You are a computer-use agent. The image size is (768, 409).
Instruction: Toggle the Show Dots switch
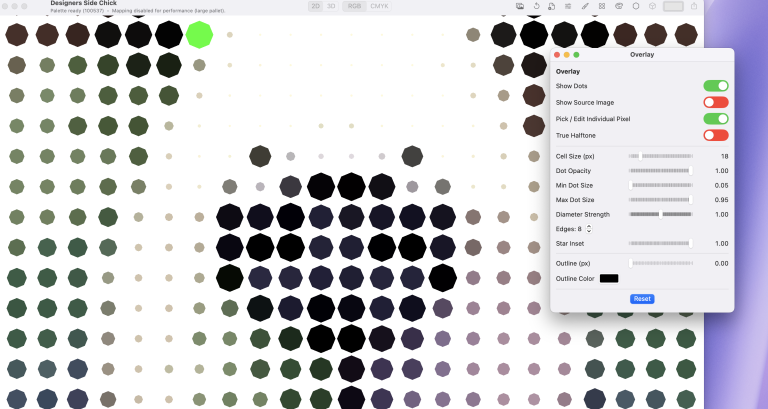tap(716, 86)
